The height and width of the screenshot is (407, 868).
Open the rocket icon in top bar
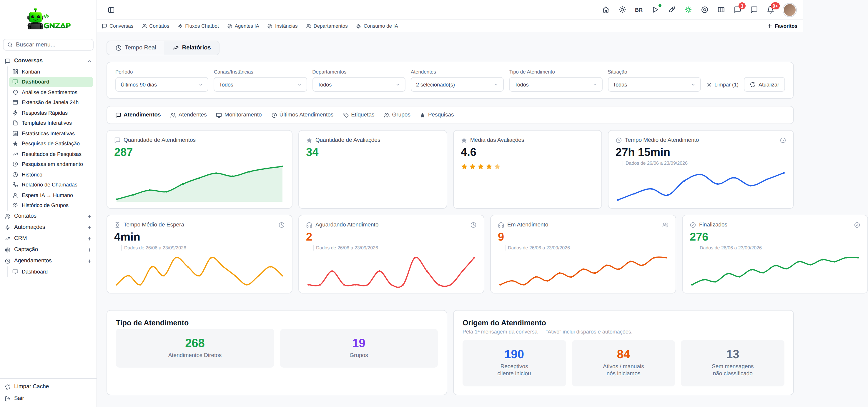point(672,10)
